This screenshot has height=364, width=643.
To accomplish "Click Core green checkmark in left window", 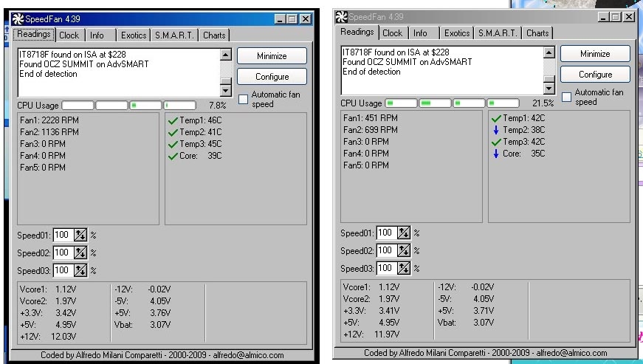I will (x=173, y=157).
